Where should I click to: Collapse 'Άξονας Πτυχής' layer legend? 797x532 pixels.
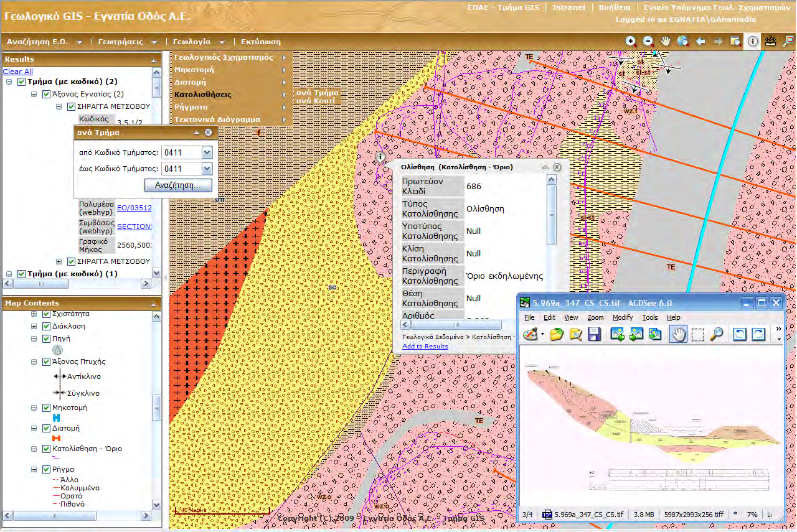[34, 362]
